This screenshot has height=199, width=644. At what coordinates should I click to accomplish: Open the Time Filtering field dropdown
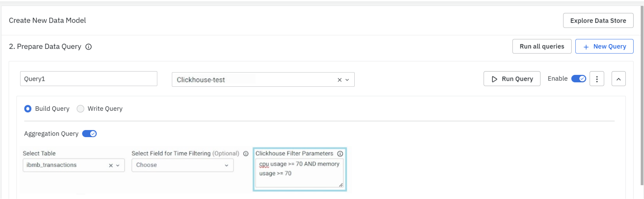pyautogui.click(x=182, y=165)
